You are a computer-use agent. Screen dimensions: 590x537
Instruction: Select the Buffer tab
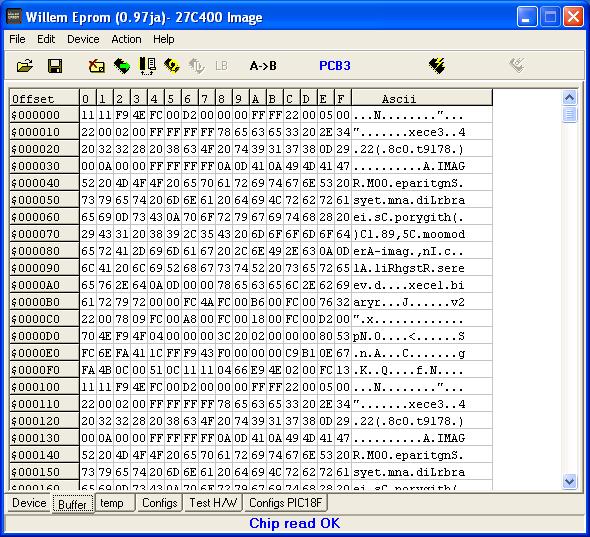[72, 504]
